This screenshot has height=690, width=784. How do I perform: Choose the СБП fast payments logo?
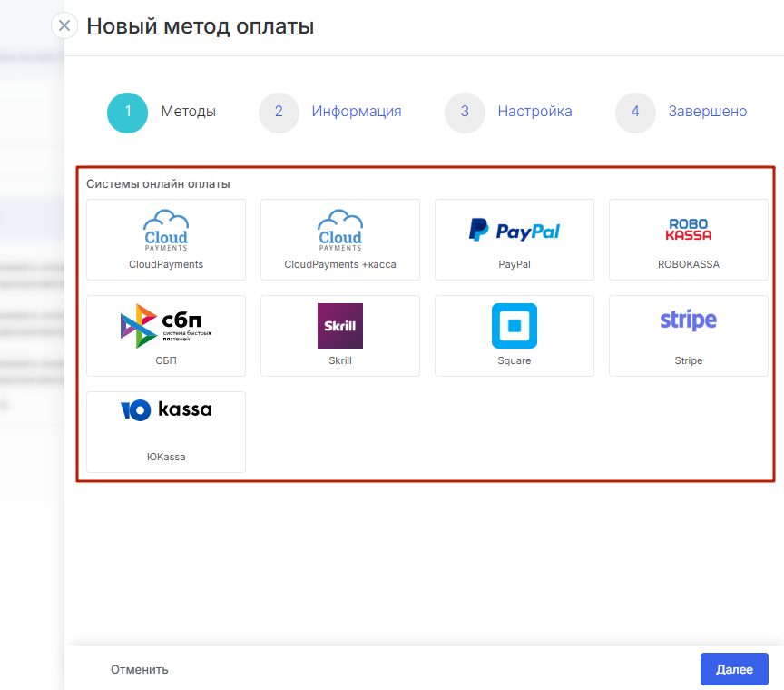166,326
